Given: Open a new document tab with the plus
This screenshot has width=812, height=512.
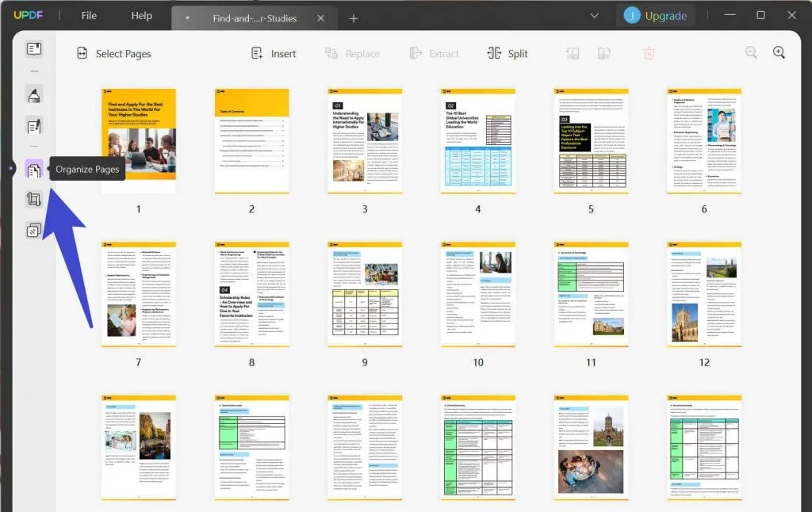Looking at the screenshot, I should tap(354, 17).
